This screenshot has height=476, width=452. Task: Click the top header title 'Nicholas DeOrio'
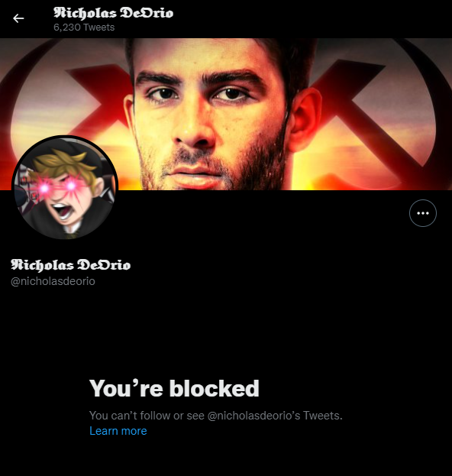coord(114,13)
